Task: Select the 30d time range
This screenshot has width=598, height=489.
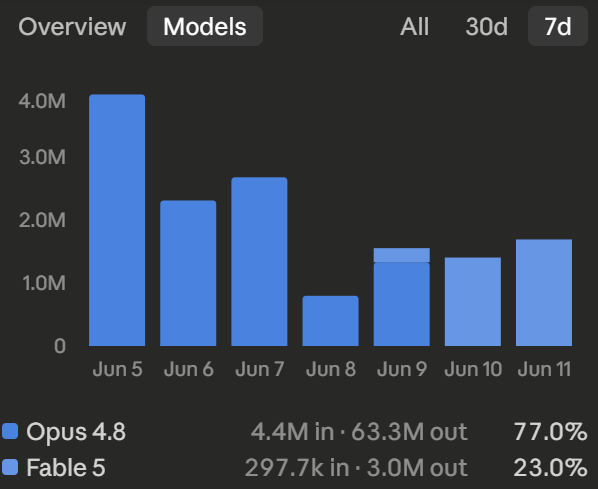Action: coord(486,27)
